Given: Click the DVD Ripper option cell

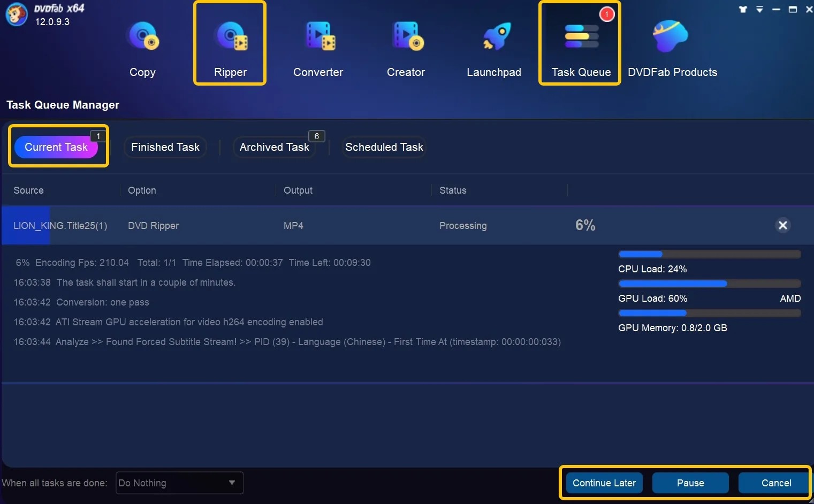Looking at the screenshot, I should click(153, 226).
